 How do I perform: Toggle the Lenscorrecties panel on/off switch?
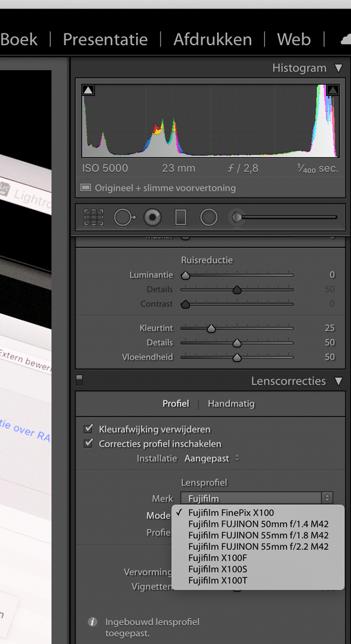click(79, 380)
